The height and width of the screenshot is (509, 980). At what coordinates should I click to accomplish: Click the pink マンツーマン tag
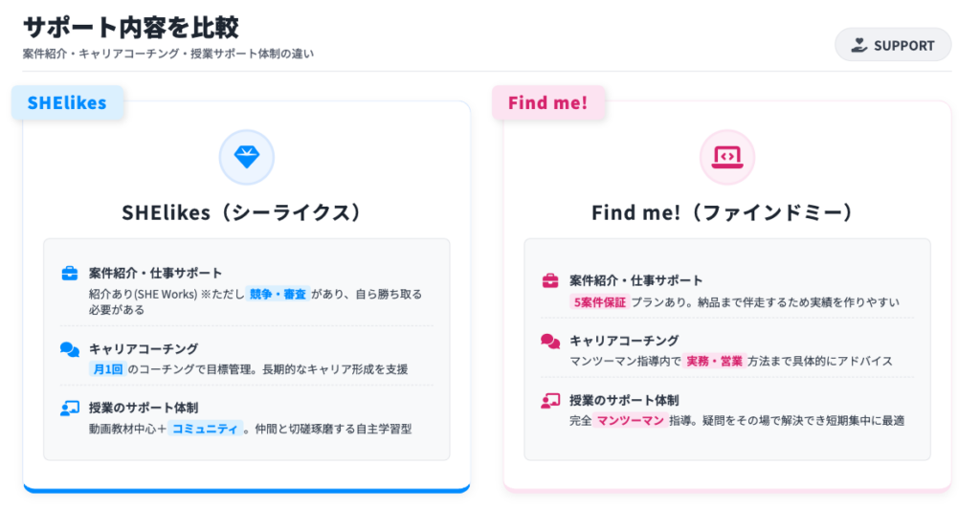[x=630, y=420]
